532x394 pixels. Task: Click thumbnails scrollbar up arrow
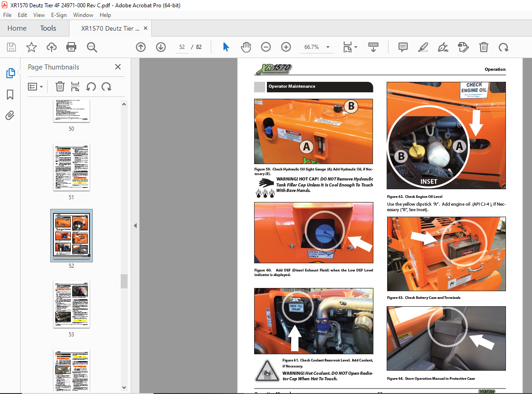[124, 105]
